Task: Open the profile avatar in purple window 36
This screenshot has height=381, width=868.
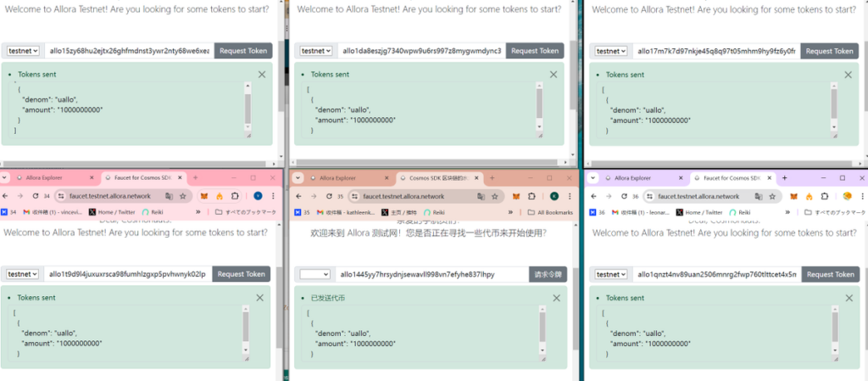Action: click(847, 196)
